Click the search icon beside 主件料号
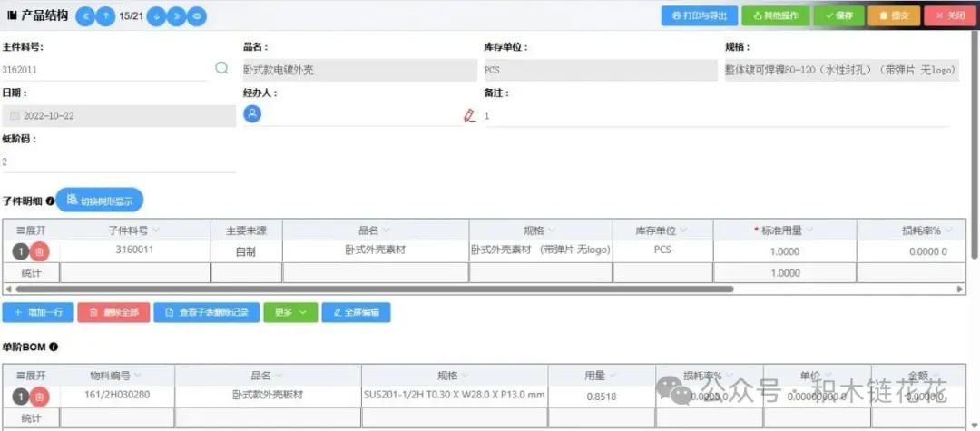The image size is (980, 431). (x=221, y=68)
